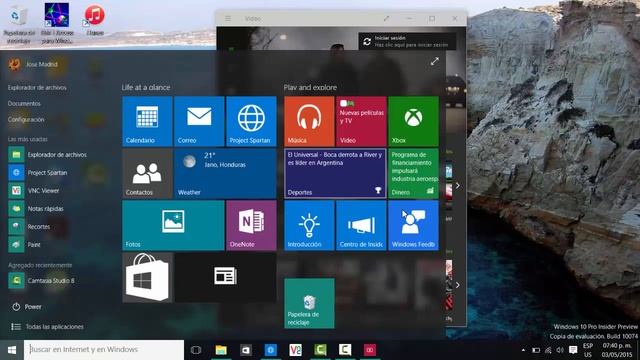The image size is (640, 360).
Task: Launch the Xbox tile
Action: [413, 121]
